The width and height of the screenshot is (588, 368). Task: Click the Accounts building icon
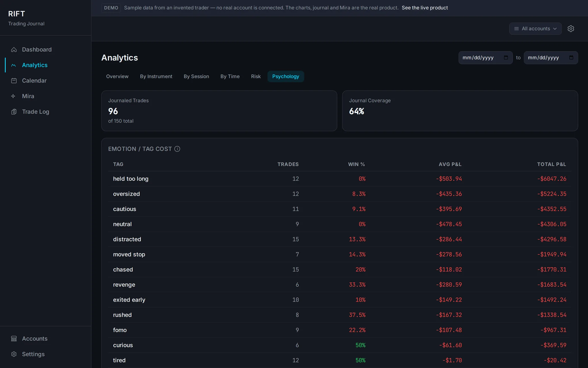coord(14,339)
